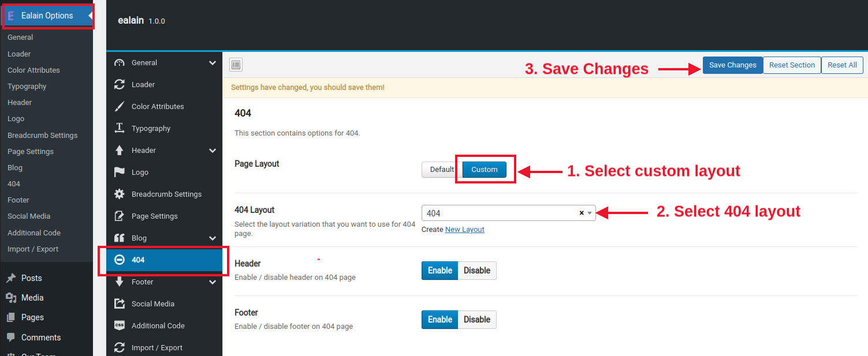Open Page Settings tab in options panel

coord(165,216)
